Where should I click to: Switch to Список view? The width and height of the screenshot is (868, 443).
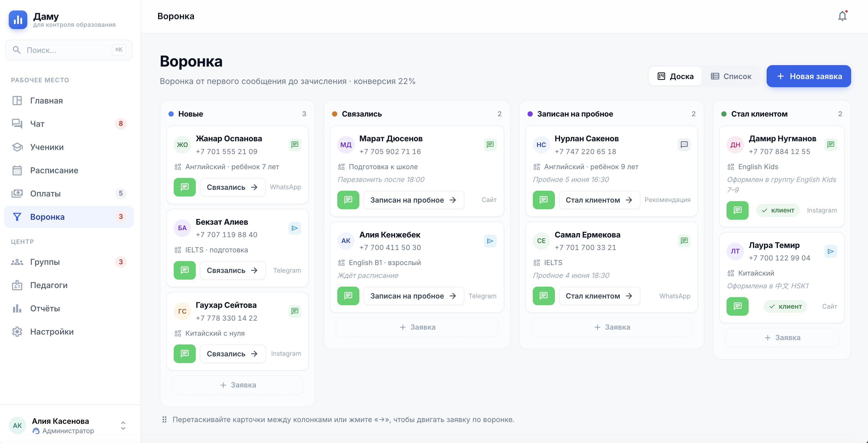pos(731,76)
